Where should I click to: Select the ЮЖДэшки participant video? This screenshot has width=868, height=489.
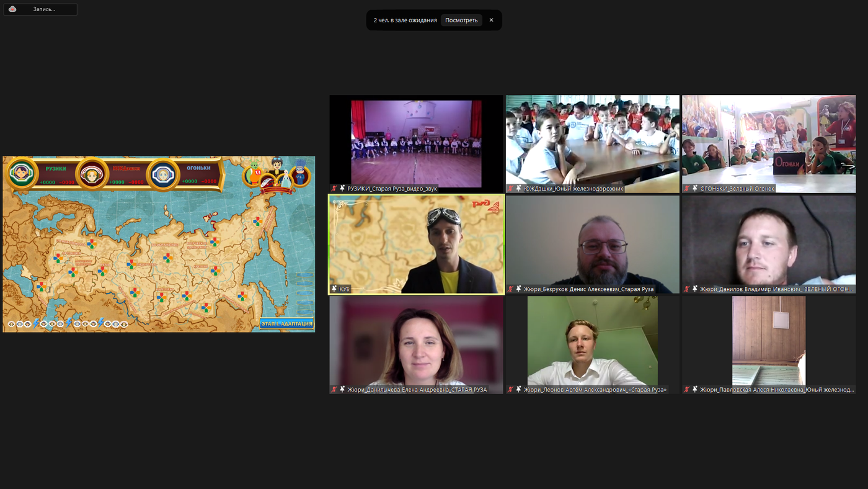tap(592, 140)
